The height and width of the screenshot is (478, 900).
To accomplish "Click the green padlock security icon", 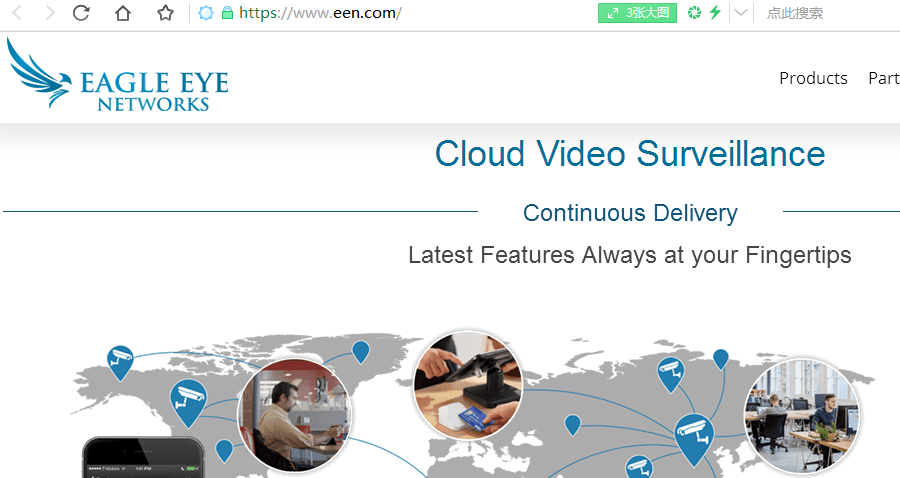I will pos(227,13).
